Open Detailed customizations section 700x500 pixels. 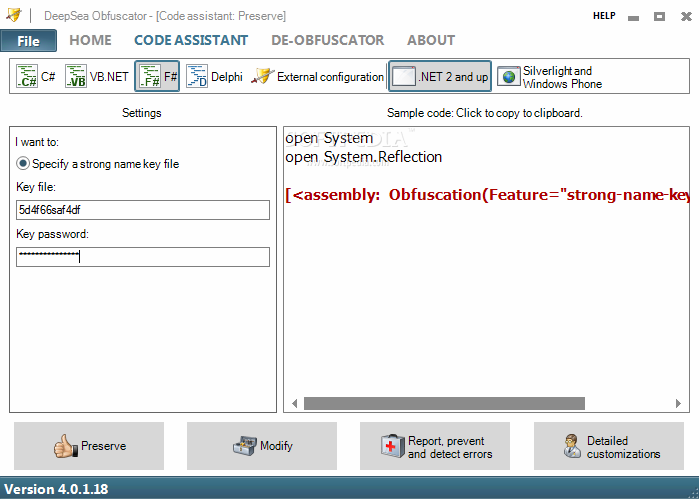pyautogui.click(x=609, y=446)
